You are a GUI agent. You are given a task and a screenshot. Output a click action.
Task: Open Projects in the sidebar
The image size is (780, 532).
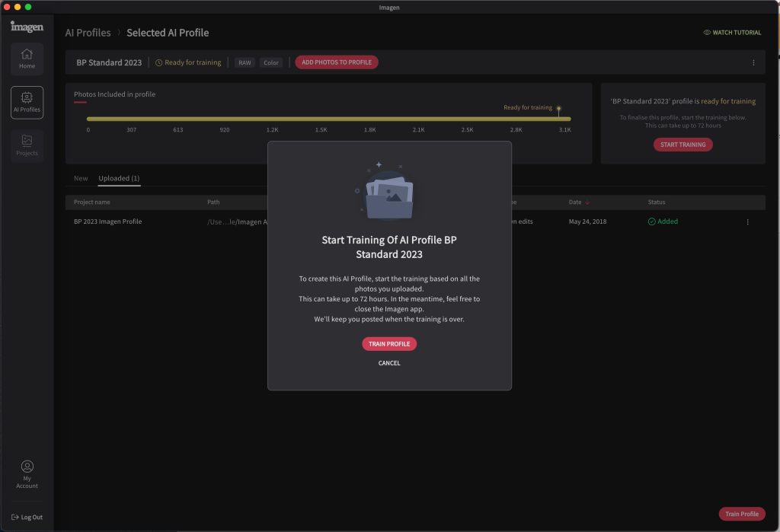click(27, 145)
